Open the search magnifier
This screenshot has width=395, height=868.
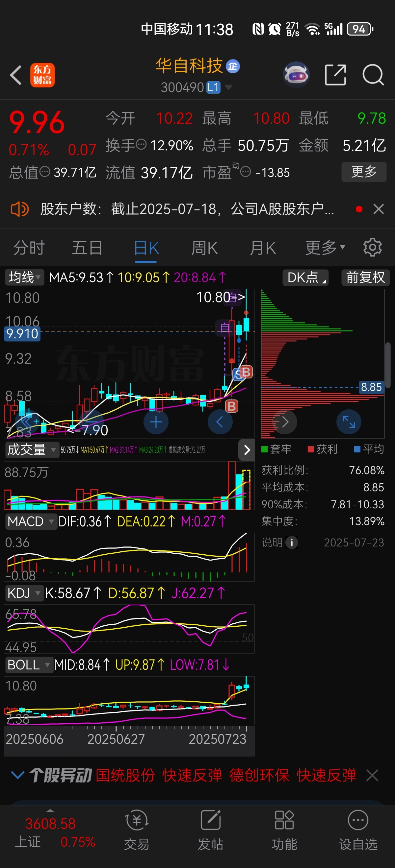[373, 74]
